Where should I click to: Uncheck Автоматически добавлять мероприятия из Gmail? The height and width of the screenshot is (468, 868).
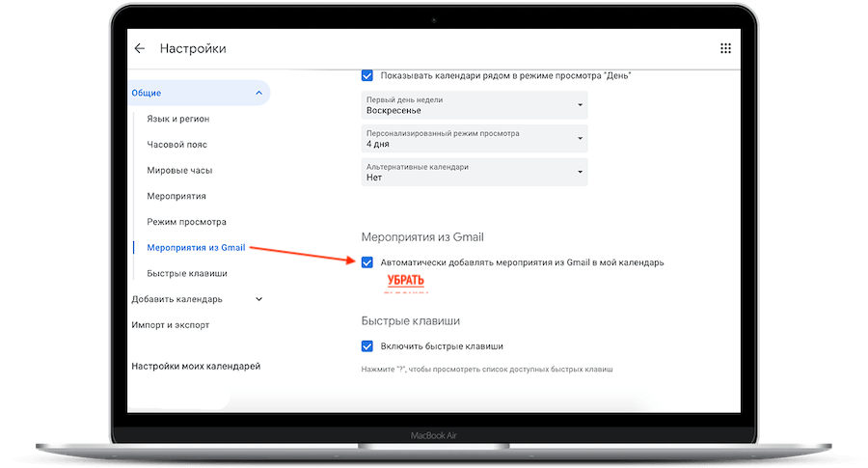click(x=367, y=262)
